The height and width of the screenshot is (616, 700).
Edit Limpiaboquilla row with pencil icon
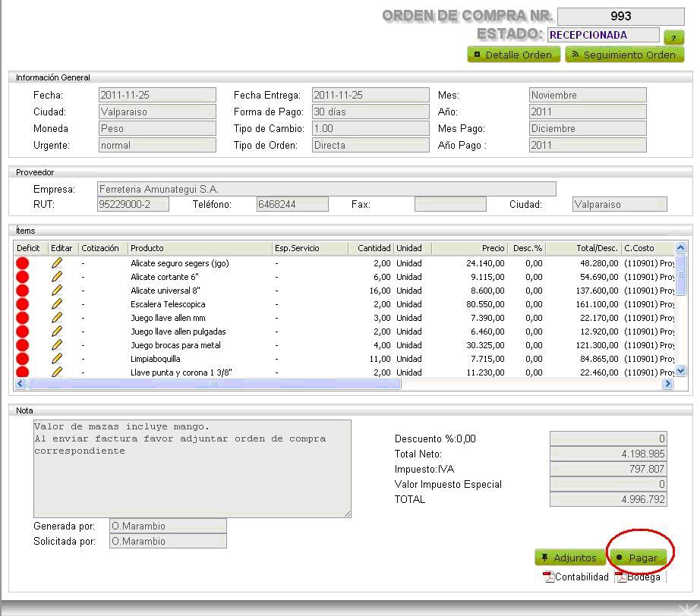[x=57, y=359]
